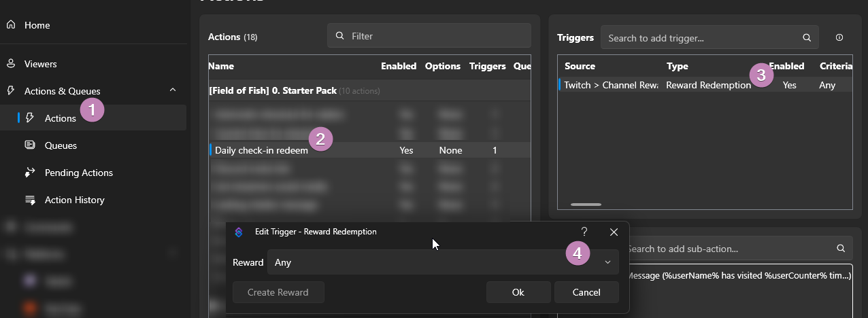This screenshot has width=868, height=318.
Task: Close the Edit Trigger dialog
Action: [614, 232]
